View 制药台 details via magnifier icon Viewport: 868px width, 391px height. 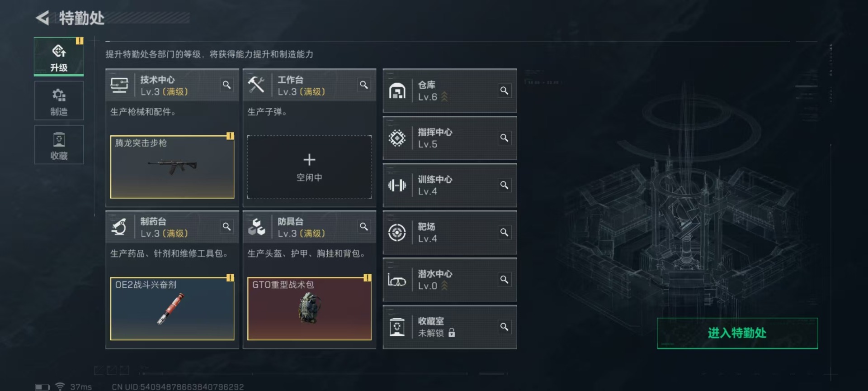(x=226, y=227)
